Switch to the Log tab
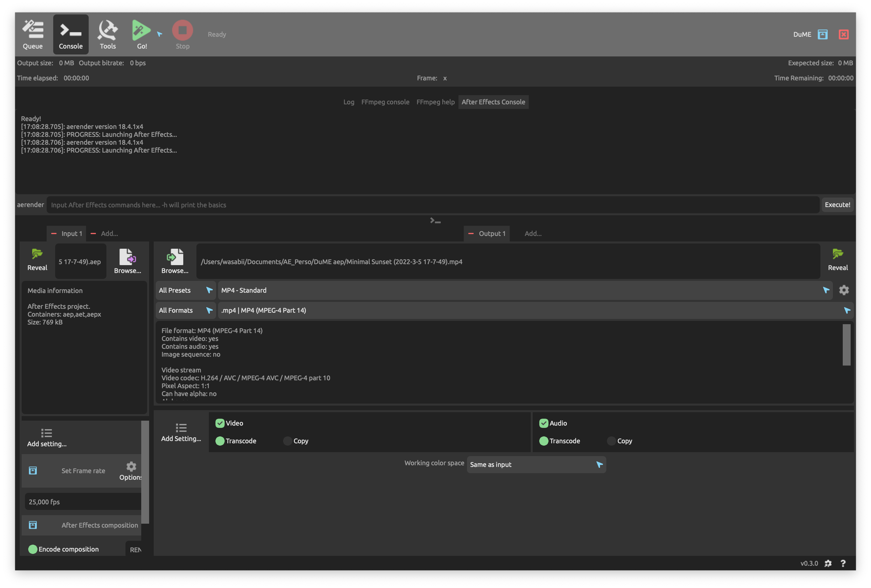Screen dimensions: 871x588 pos(348,102)
